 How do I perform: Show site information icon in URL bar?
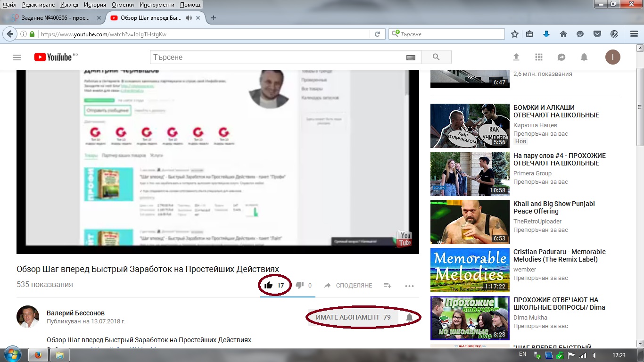(23, 34)
